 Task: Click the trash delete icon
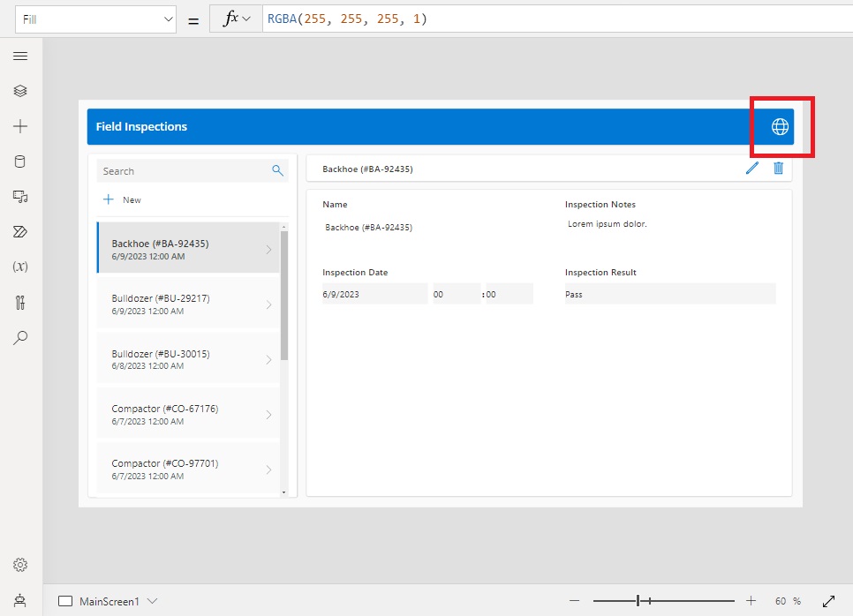[x=779, y=168]
